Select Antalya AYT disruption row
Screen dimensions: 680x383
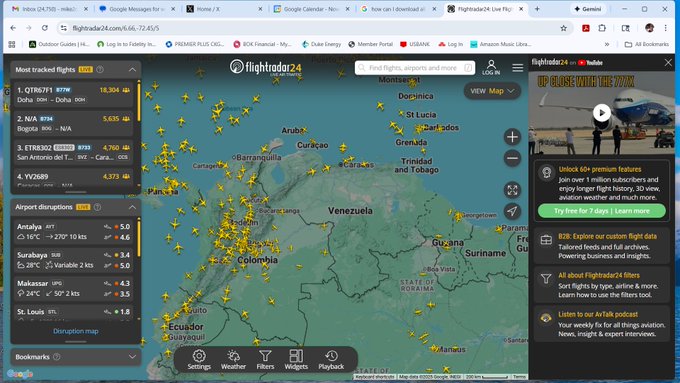[73, 232]
